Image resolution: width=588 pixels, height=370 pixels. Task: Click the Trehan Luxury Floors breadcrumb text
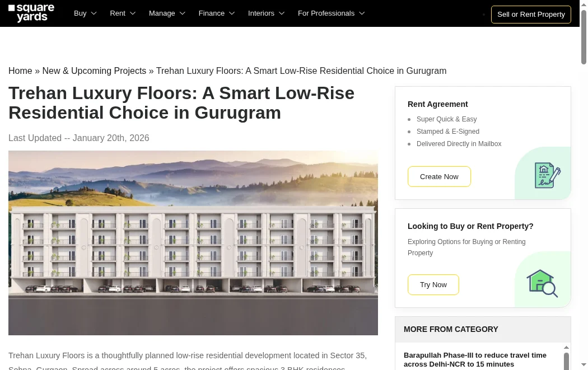(x=301, y=71)
